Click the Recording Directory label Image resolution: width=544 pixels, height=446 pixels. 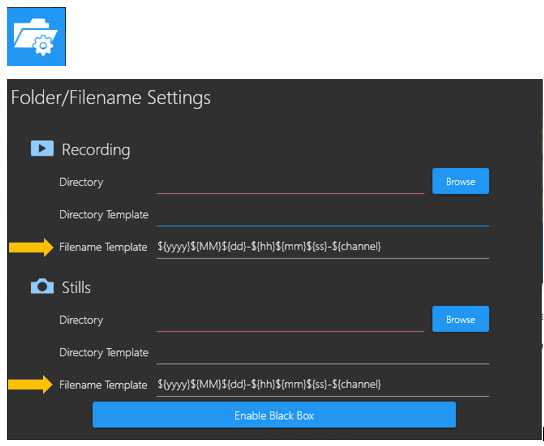click(81, 182)
